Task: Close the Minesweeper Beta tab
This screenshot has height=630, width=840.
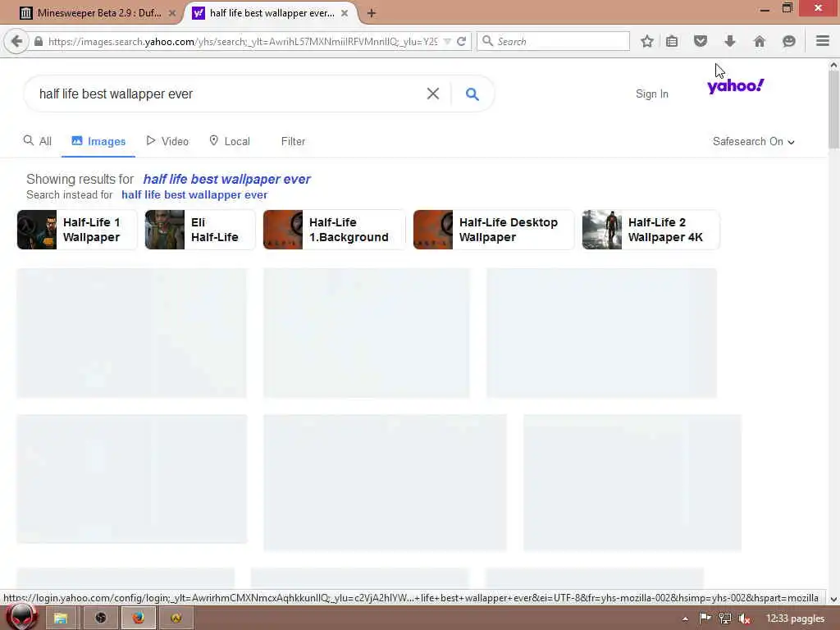Action: coord(172,13)
